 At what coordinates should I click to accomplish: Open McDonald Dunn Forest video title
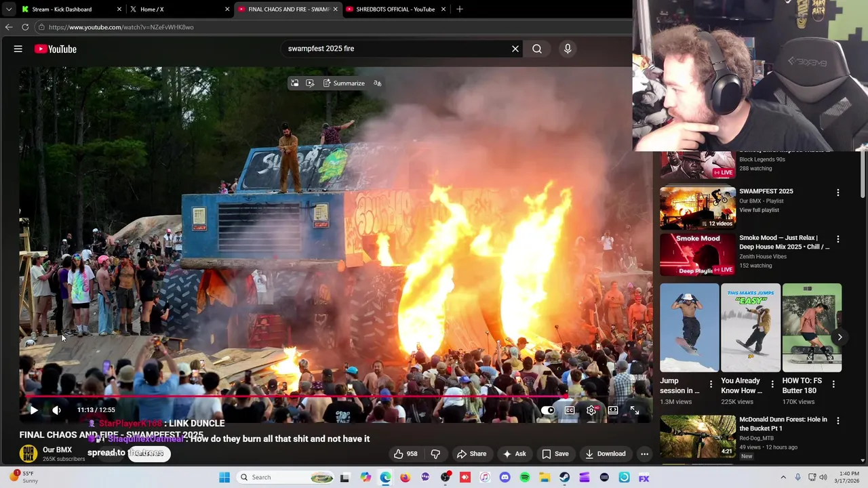(783, 424)
